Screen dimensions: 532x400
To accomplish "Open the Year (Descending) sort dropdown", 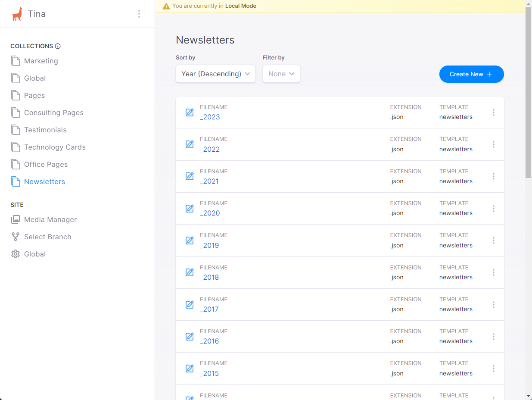I will tap(215, 74).
